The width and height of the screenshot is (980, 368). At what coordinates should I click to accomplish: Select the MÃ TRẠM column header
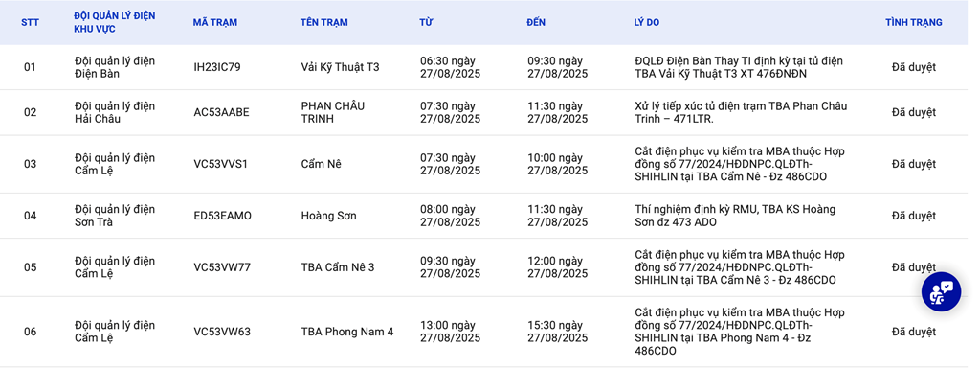215,23
